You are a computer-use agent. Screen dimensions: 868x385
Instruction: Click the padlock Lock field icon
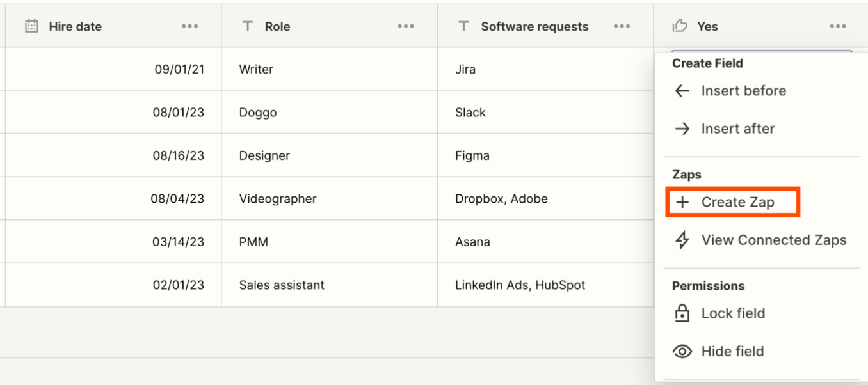(682, 313)
